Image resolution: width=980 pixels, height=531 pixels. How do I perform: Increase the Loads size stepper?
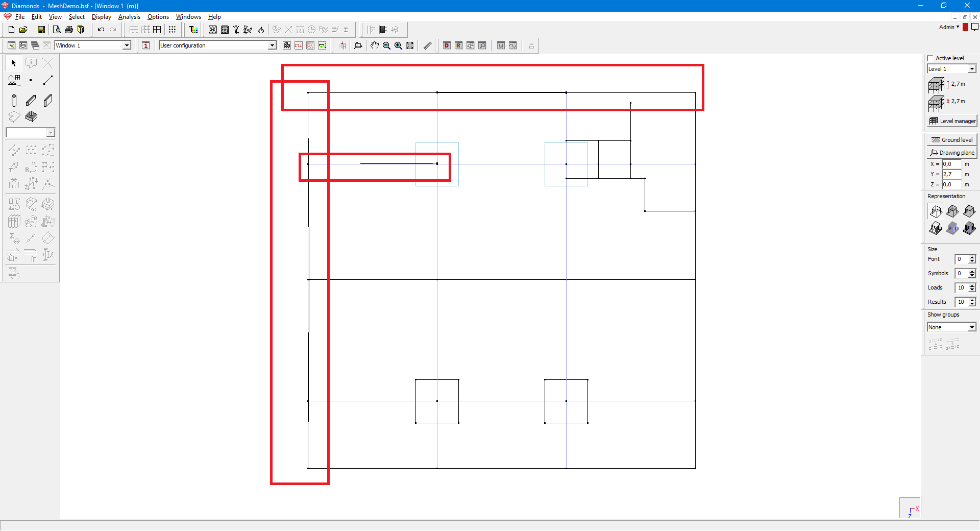(972, 285)
